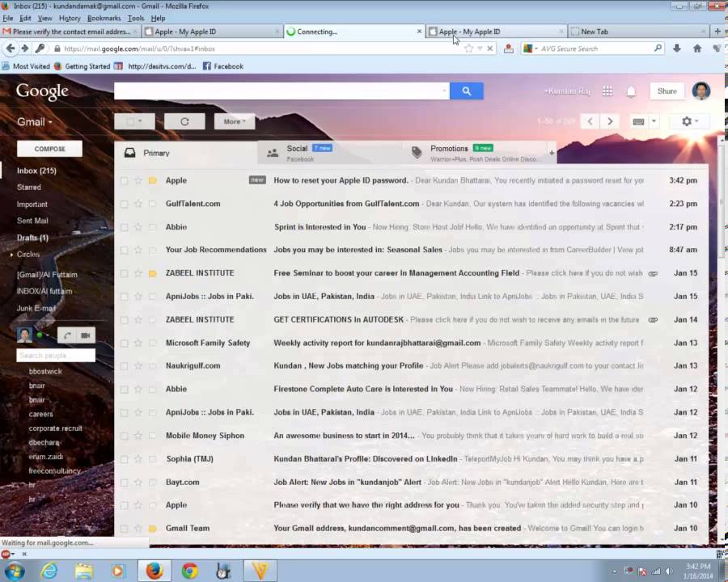
Task: Open chat status dropdown arrow
Action: point(46,335)
